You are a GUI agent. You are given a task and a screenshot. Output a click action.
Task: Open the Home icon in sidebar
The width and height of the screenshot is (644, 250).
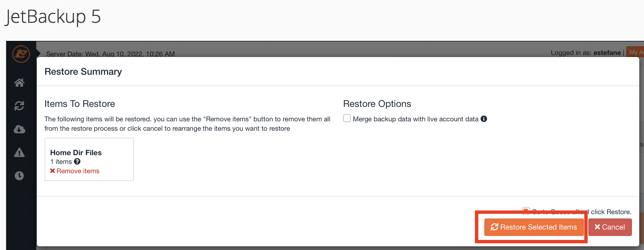19,82
